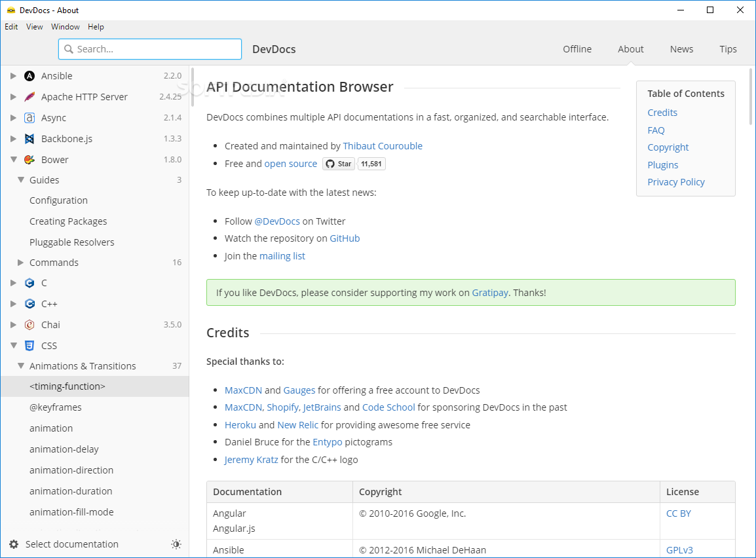The width and height of the screenshot is (756, 558).
Task: Open the Heroku link
Action: (x=240, y=425)
